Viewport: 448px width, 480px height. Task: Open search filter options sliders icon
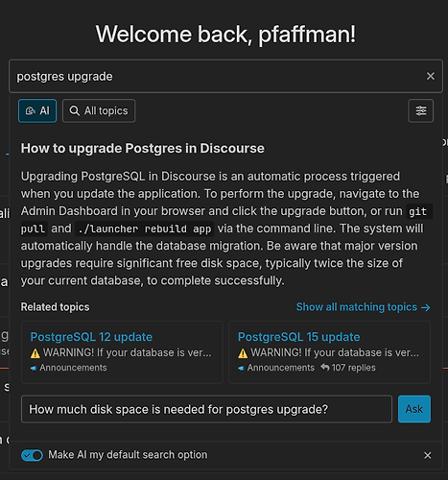421,110
